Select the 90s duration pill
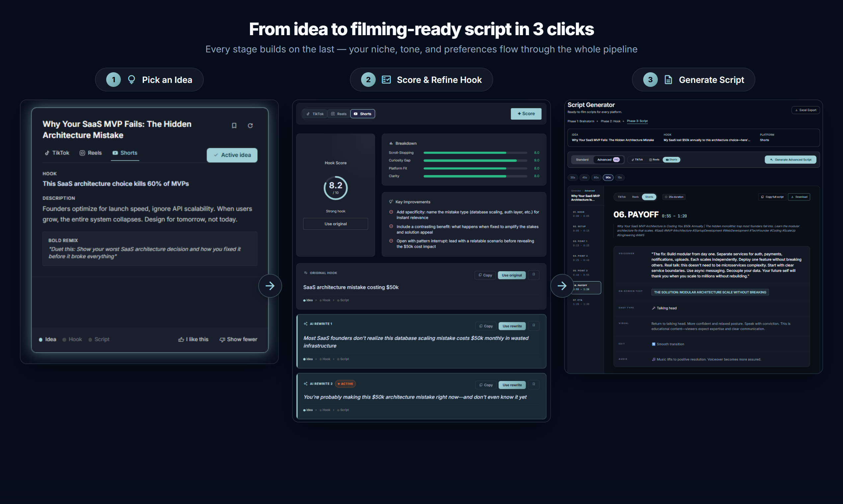Image resolution: width=843 pixels, height=504 pixels. click(608, 177)
